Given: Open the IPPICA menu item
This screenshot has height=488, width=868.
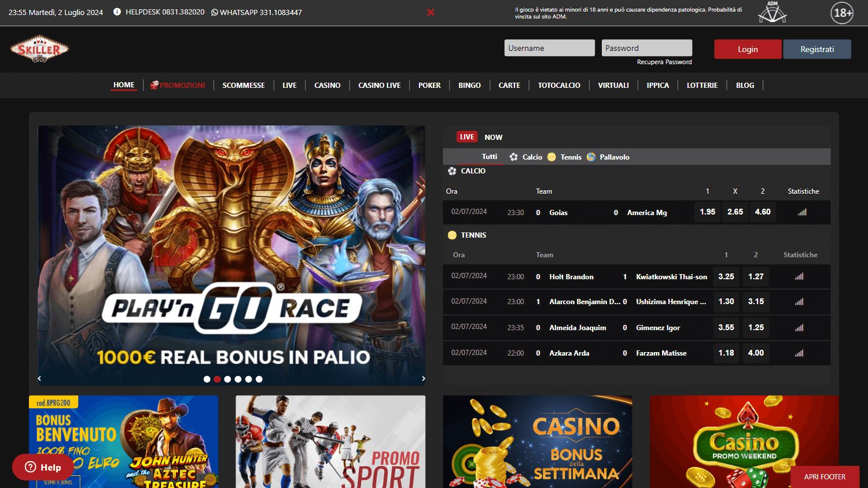Looking at the screenshot, I should tap(658, 85).
